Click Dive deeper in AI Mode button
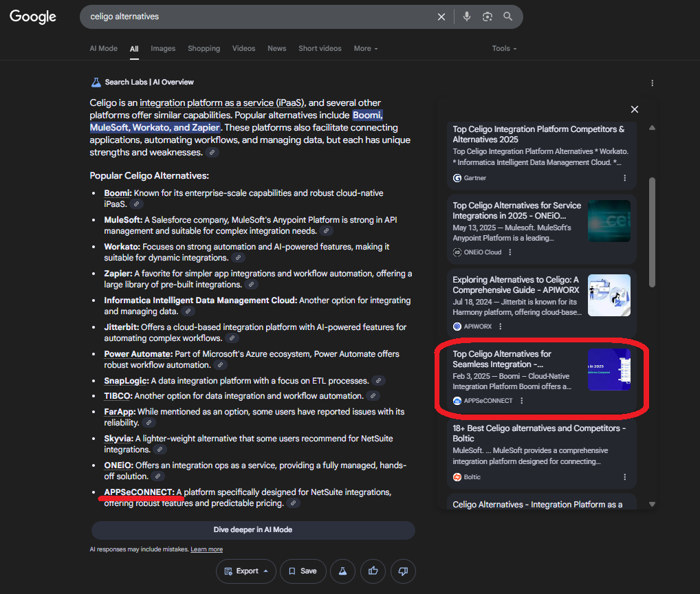This screenshot has width=700, height=594. (x=253, y=530)
